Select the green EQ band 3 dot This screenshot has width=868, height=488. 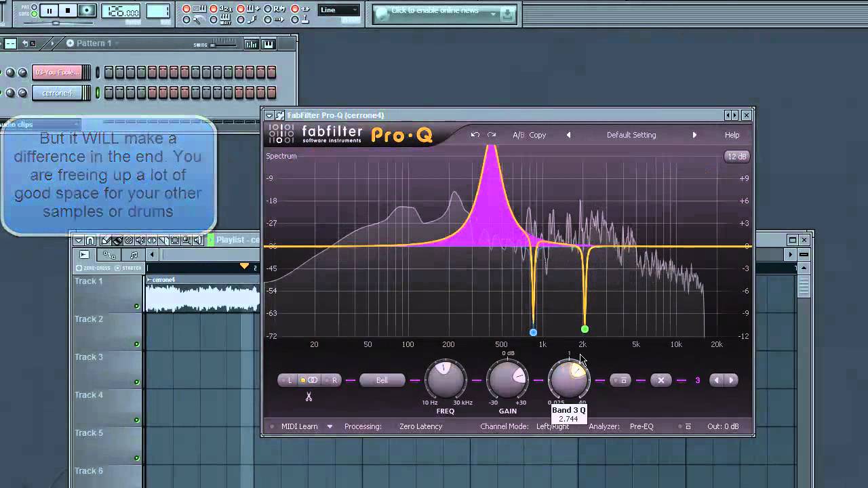585,329
